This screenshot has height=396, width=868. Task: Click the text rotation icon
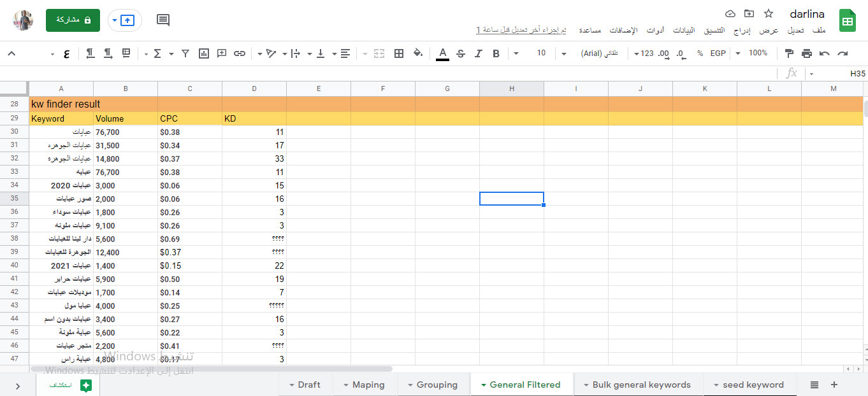coord(271,53)
